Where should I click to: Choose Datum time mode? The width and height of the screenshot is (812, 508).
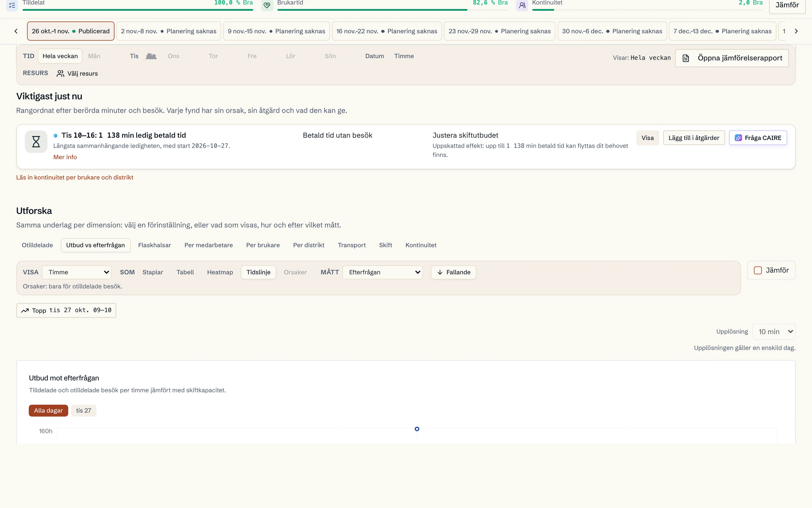(374, 56)
